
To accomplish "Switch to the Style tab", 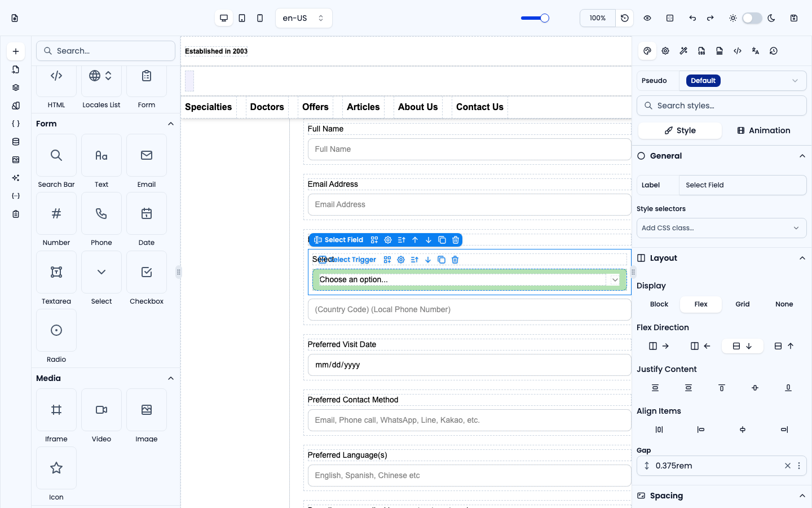I will 680,130.
